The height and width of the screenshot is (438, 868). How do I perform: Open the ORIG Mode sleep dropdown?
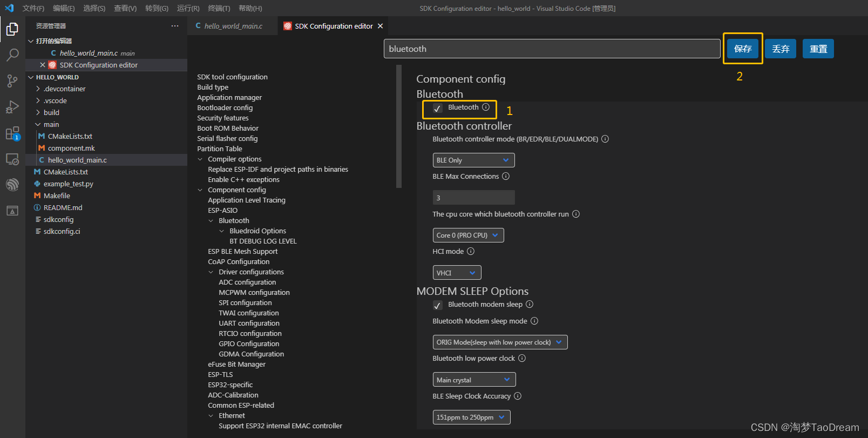[x=500, y=342]
